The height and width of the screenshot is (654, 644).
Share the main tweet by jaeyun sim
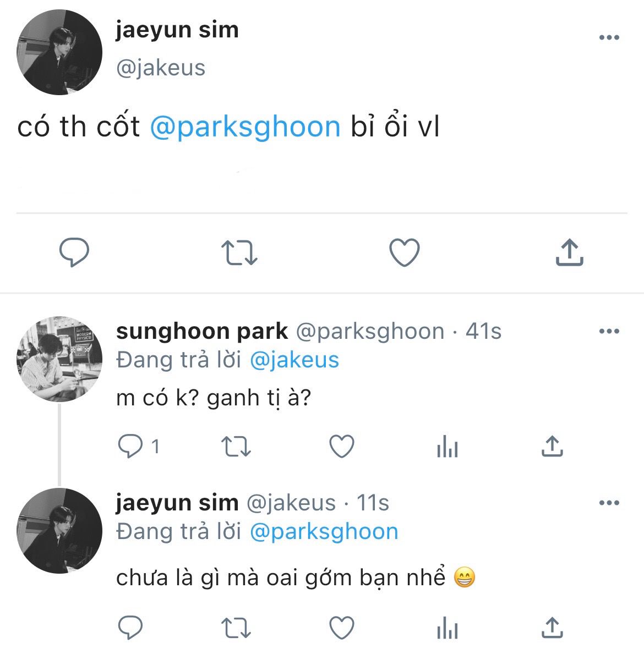569,252
